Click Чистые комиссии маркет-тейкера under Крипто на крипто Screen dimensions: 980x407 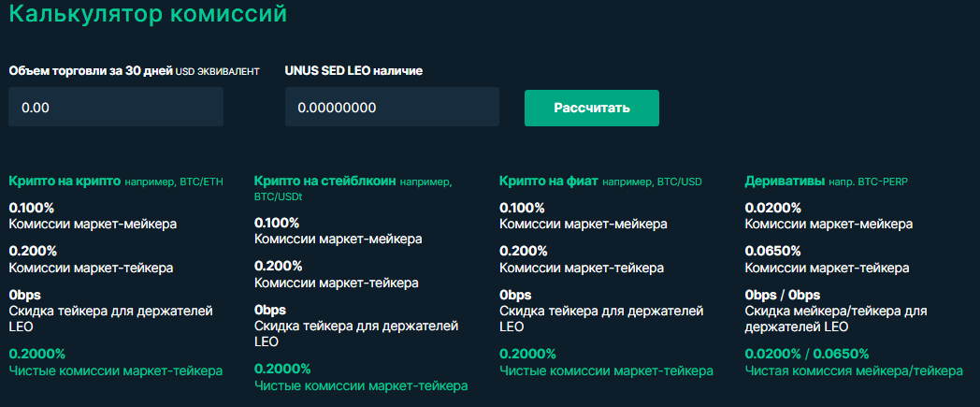point(116,371)
